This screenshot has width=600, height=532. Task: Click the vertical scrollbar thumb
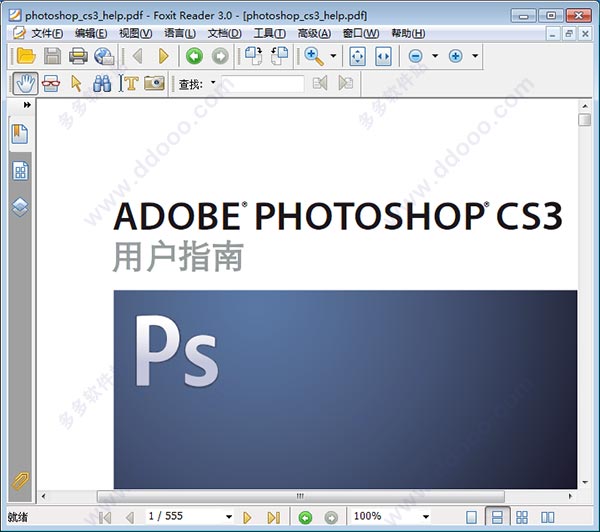584,119
